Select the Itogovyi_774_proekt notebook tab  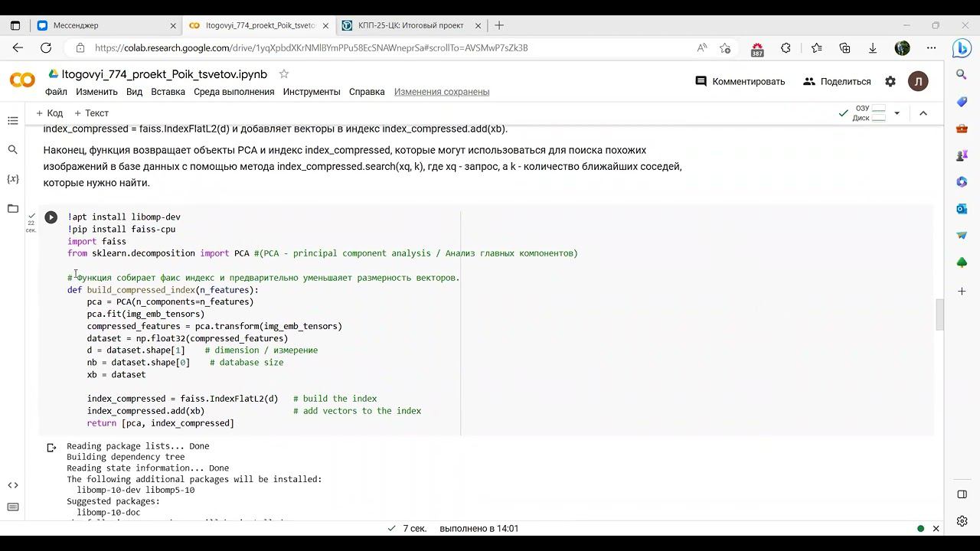pos(260,25)
